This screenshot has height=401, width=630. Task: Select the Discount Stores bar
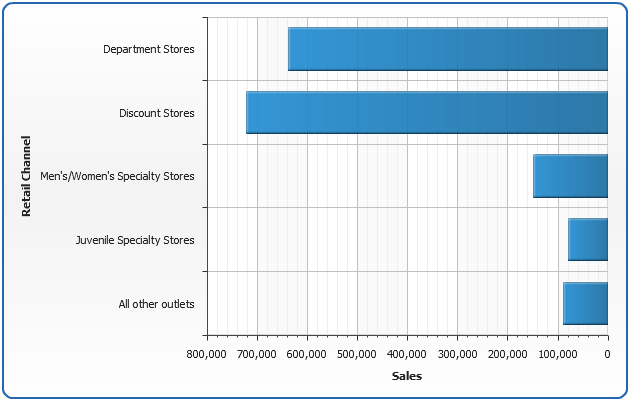tap(427, 113)
